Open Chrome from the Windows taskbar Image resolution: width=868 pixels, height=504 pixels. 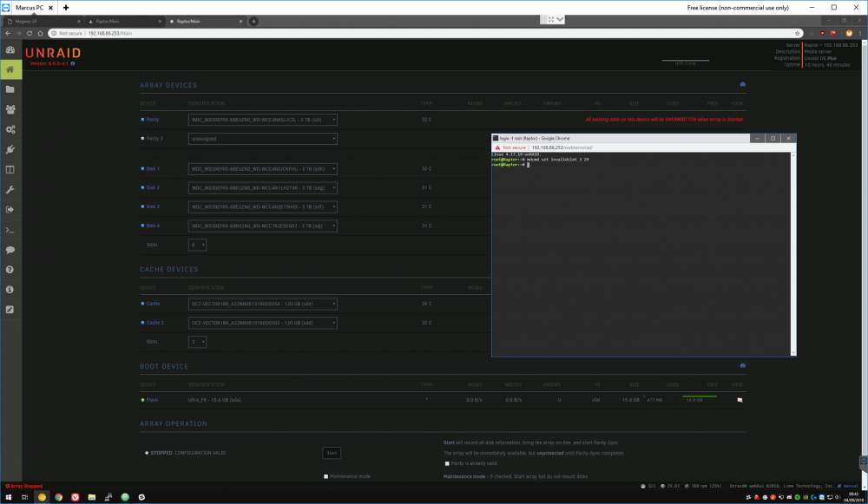[59, 497]
